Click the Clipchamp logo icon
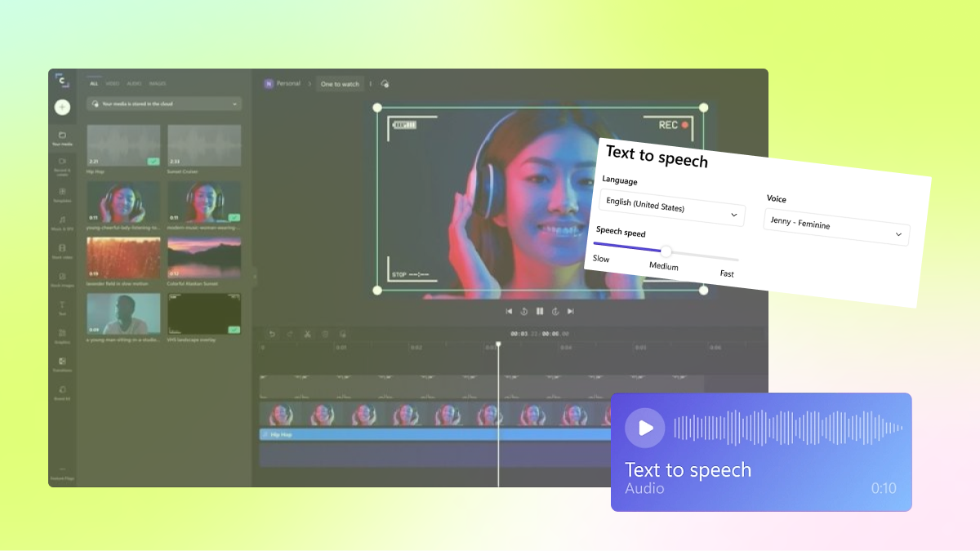 pyautogui.click(x=62, y=81)
